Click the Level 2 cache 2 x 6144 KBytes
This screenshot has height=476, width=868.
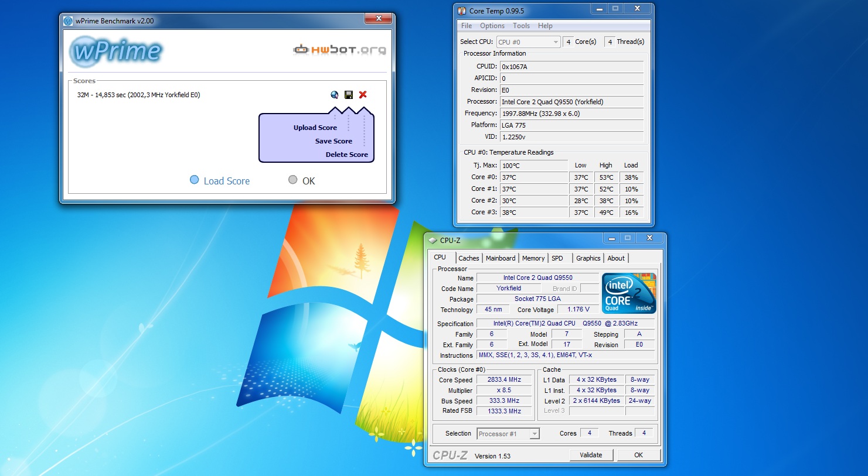coord(596,400)
